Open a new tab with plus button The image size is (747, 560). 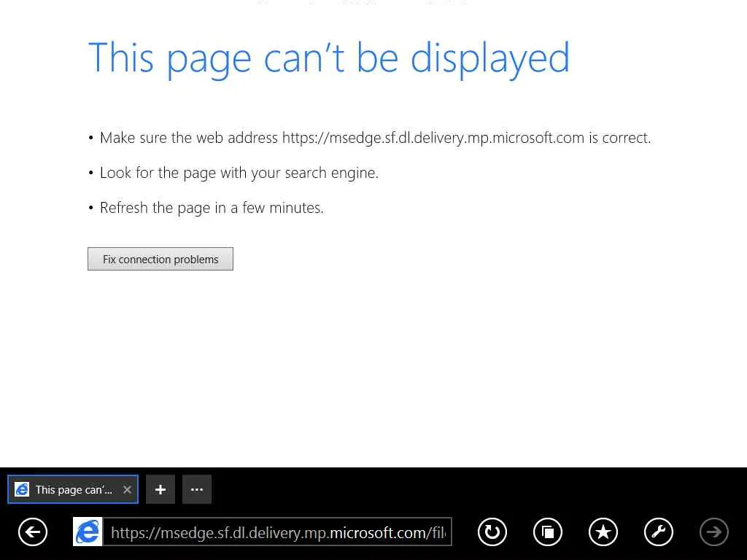(x=160, y=489)
